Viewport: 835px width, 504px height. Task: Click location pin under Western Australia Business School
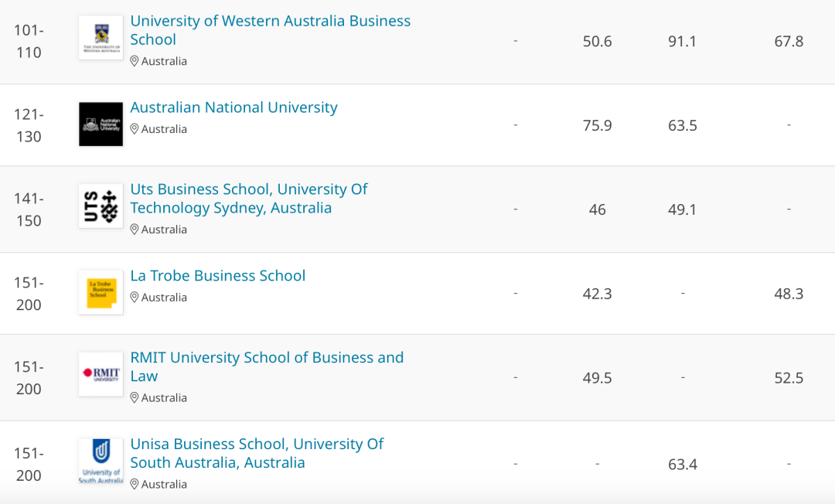[x=135, y=61]
